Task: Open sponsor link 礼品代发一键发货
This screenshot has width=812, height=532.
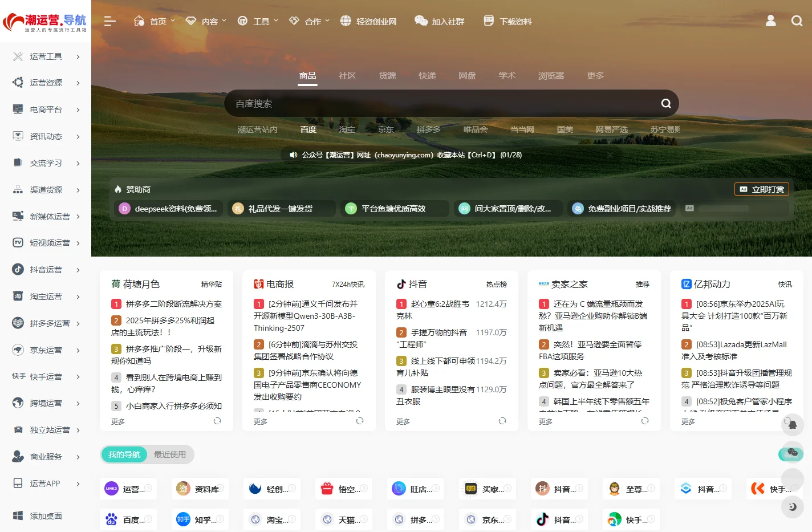Action: point(282,209)
